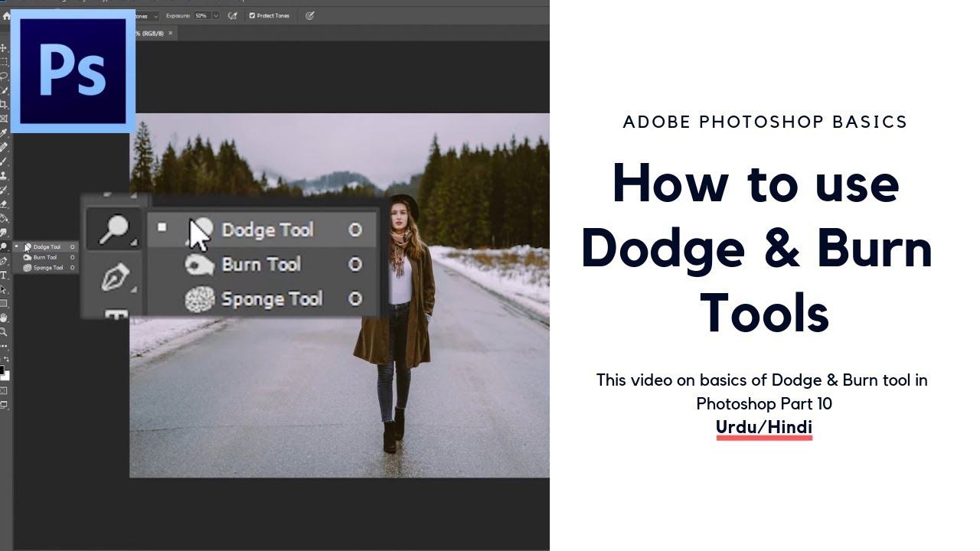Open the Exposure 50% dropdown arrow
The width and height of the screenshot is (980, 551).
(x=216, y=15)
